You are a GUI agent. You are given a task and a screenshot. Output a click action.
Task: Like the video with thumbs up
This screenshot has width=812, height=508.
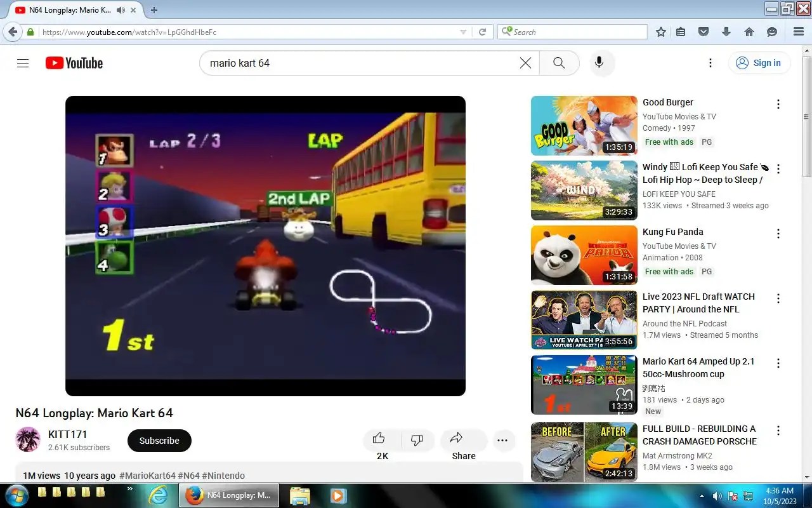click(379, 439)
